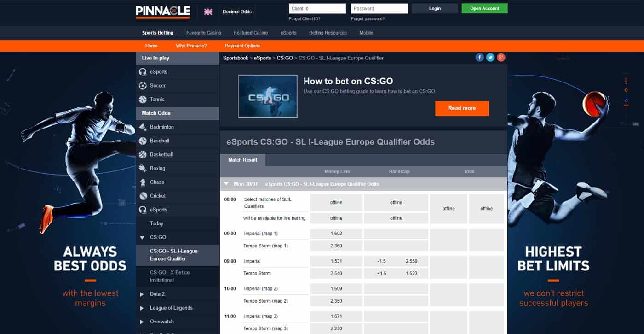Share page via Twitter icon
The image size is (644, 334).
coord(490,58)
